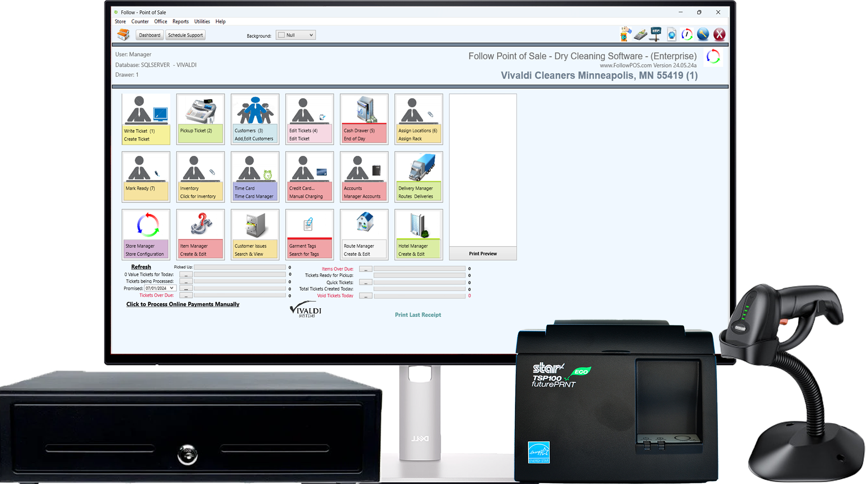Click the Dashboard button

coord(150,35)
